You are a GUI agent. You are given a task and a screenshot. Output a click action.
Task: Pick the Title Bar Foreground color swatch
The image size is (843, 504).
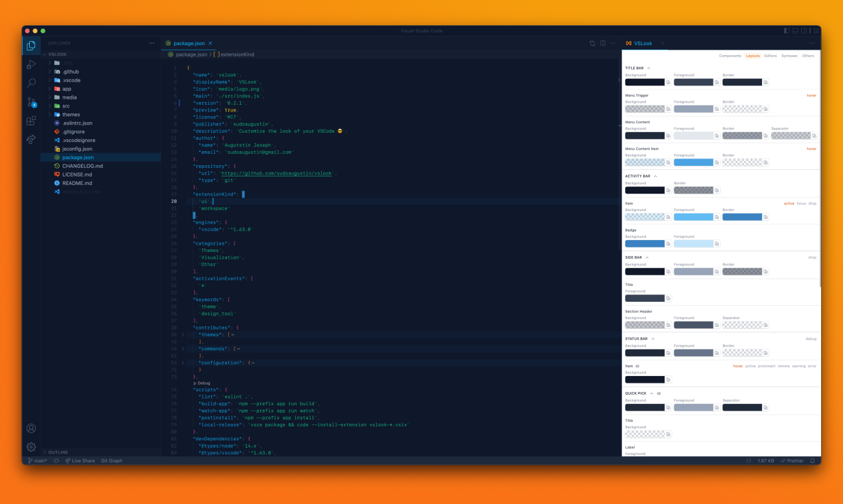click(x=694, y=82)
